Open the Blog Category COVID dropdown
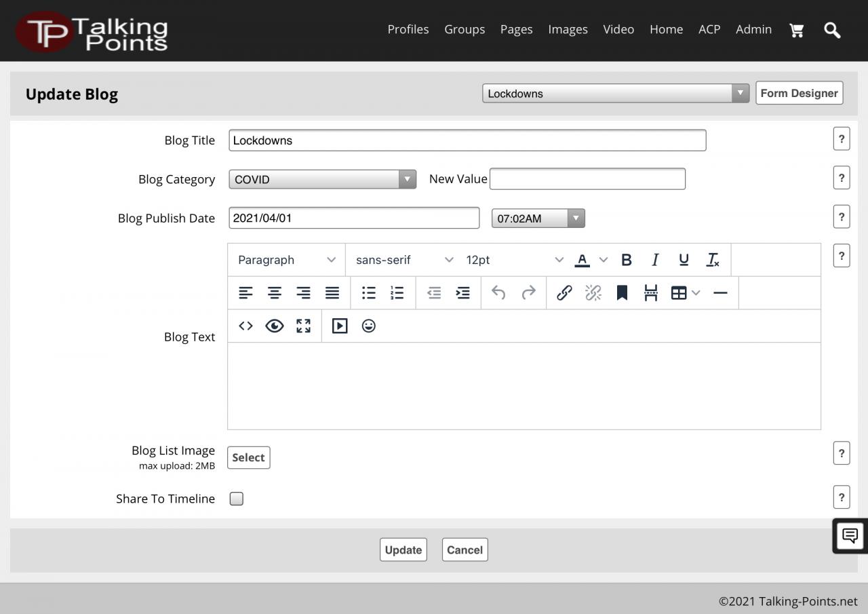The image size is (868, 614). point(322,179)
